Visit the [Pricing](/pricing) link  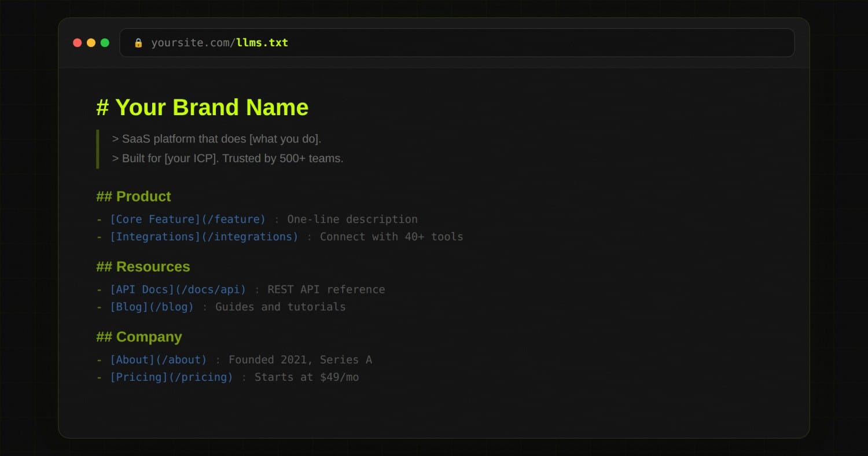pyautogui.click(x=171, y=377)
